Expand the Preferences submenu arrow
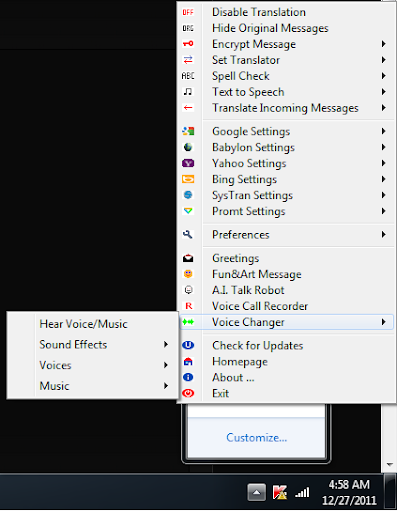The image size is (397, 512). tap(384, 235)
